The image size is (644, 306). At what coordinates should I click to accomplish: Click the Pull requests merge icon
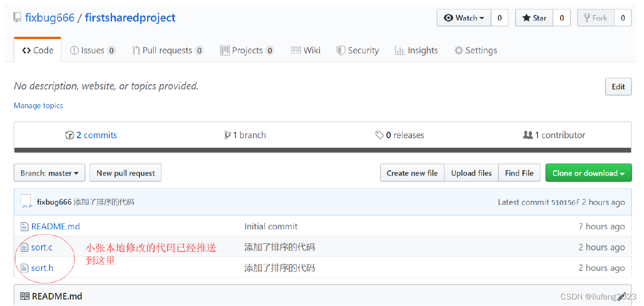point(136,50)
